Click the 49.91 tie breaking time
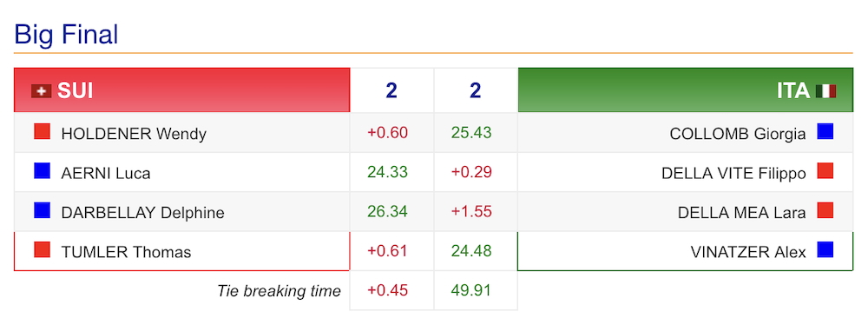Viewport: 868px width, 325px height. [471, 290]
